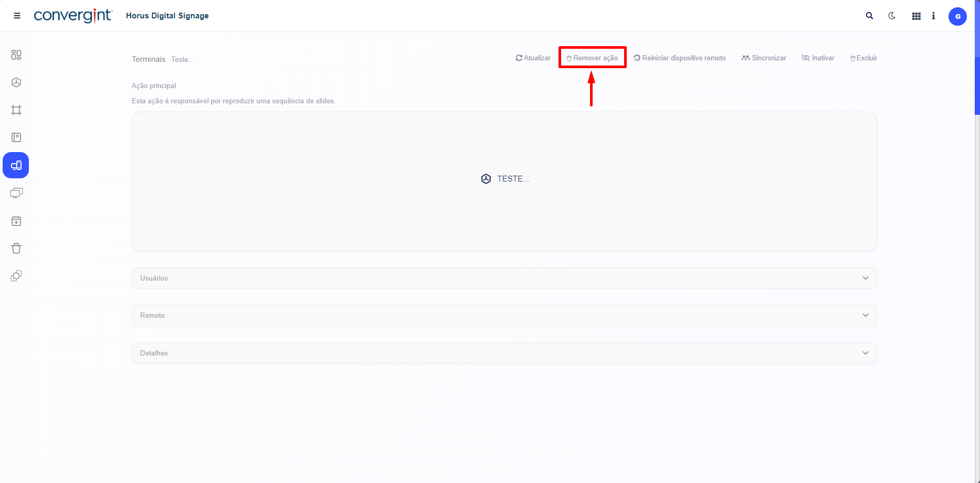Click the Terminais breadcrumb link
The image size is (980, 483).
tap(149, 59)
